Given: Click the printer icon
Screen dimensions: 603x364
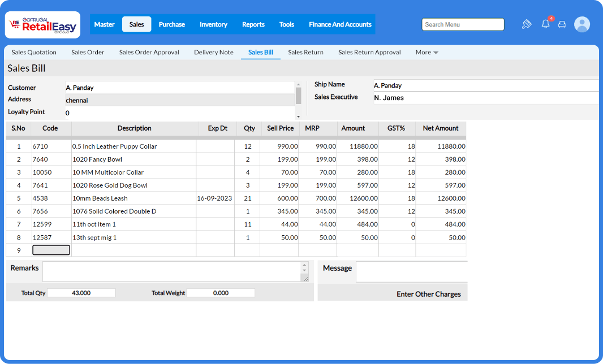Looking at the screenshot, I should [562, 24].
